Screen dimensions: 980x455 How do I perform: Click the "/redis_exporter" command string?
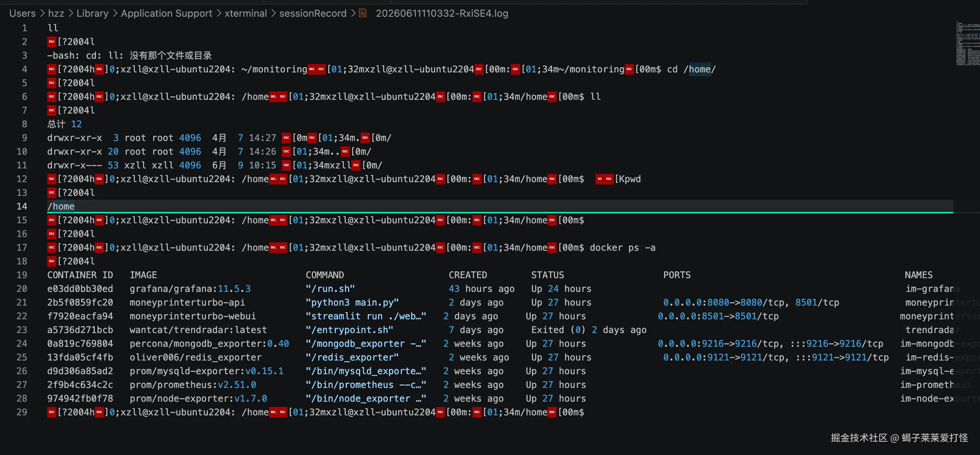tap(353, 357)
